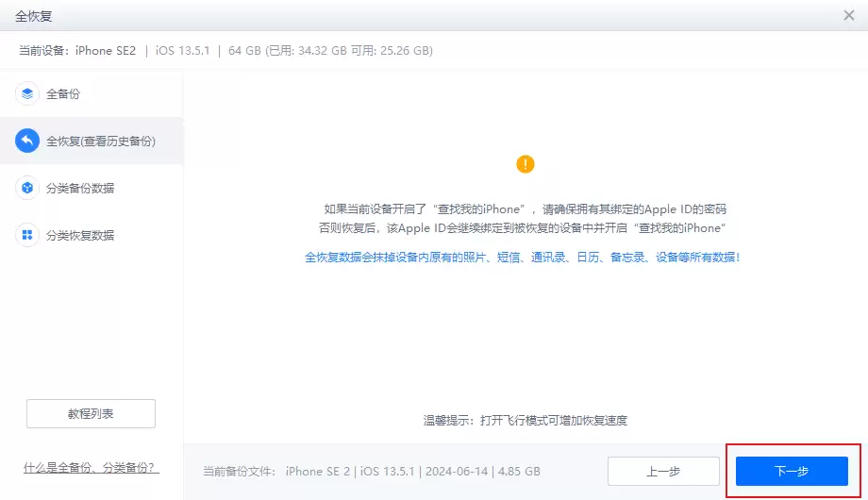Click the 温馨提示 airplane mode tip

[526, 420]
